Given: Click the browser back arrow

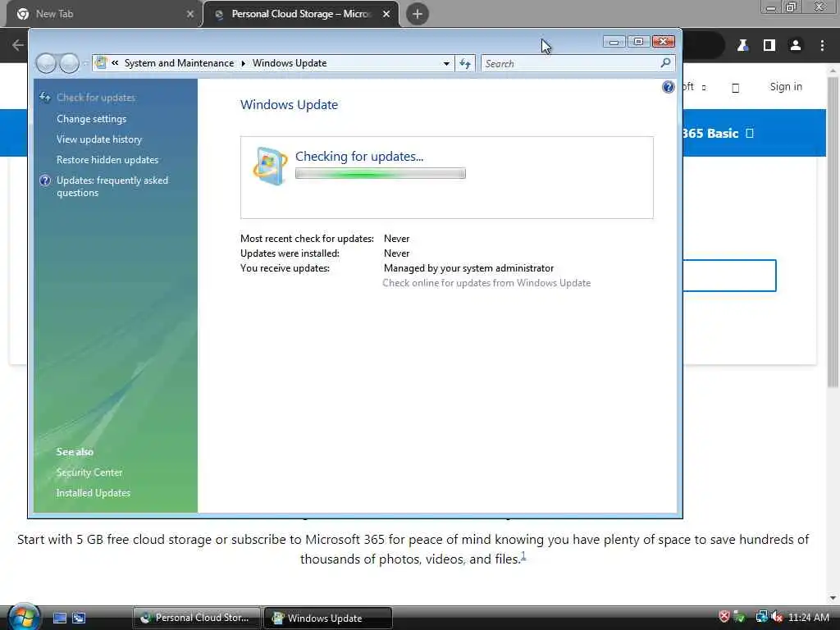Looking at the screenshot, I should [x=18, y=46].
